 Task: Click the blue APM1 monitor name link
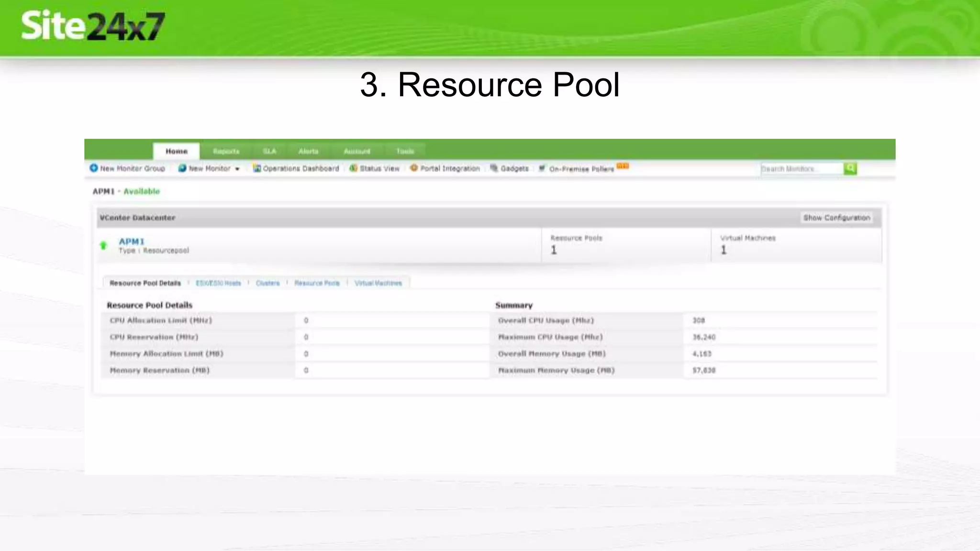coord(132,242)
